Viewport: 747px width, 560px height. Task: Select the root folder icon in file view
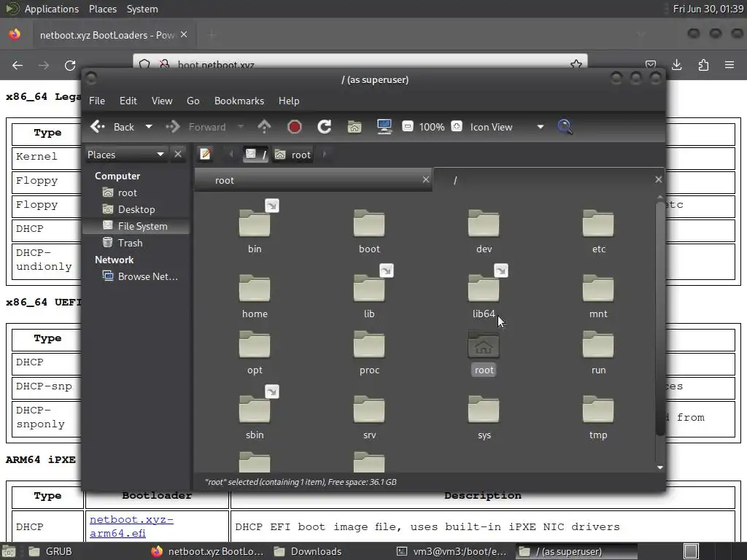(484, 345)
